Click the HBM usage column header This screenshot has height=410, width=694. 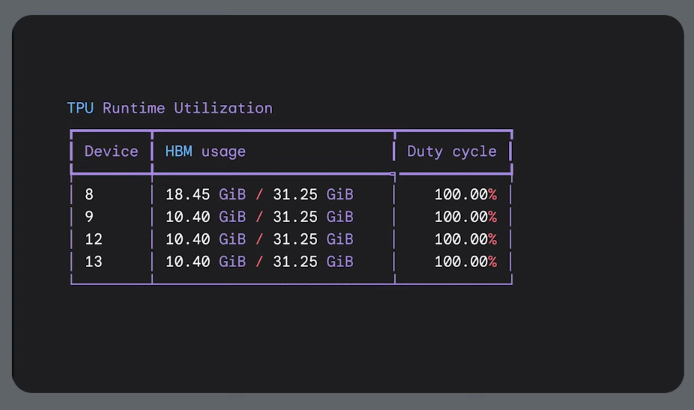pos(205,151)
